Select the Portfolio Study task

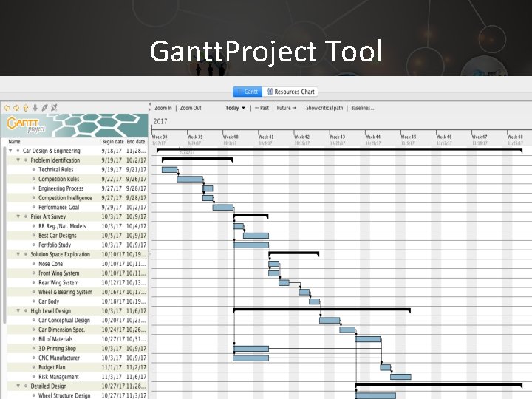pos(78,245)
